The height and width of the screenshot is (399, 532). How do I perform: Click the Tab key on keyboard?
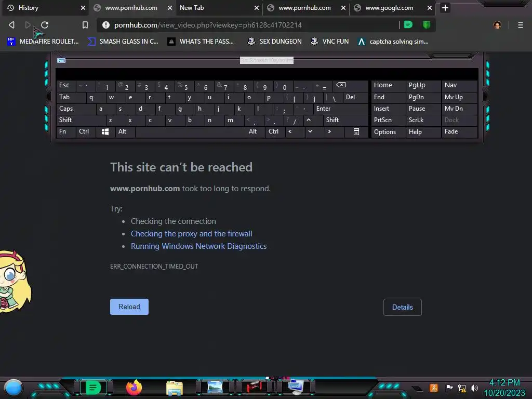[71, 97]
